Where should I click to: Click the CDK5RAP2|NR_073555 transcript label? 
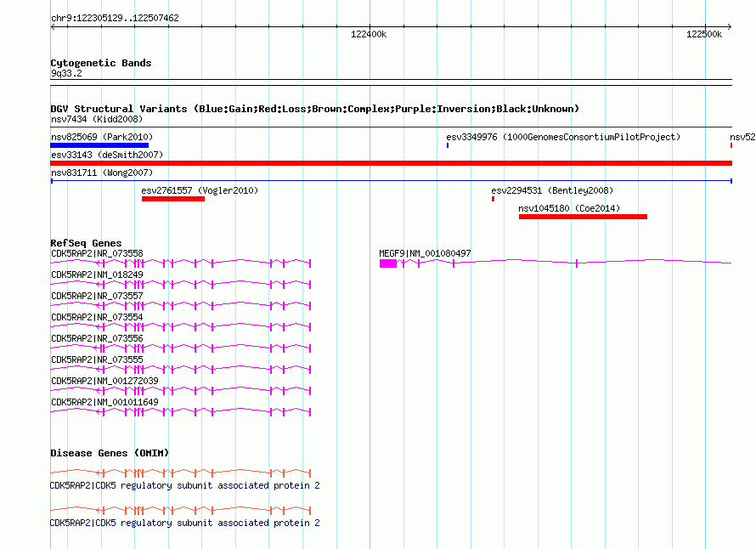coord(97,359)
